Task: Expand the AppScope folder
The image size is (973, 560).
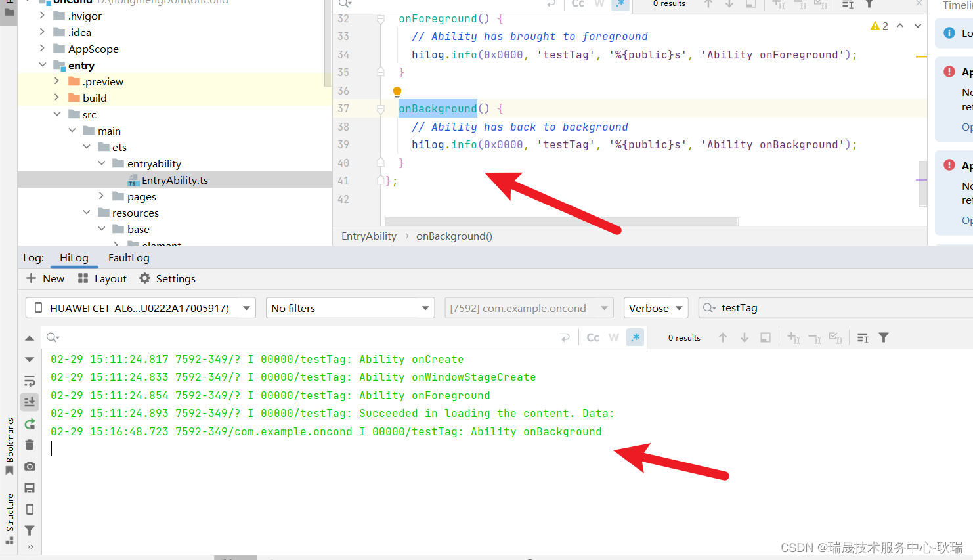Action: click(x=42, y=49)
